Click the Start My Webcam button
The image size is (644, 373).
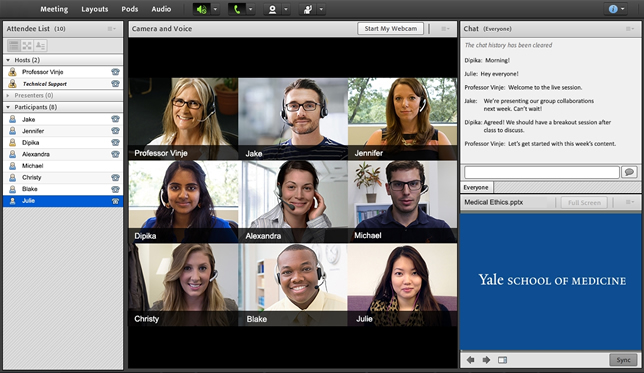tap(391, 28)
